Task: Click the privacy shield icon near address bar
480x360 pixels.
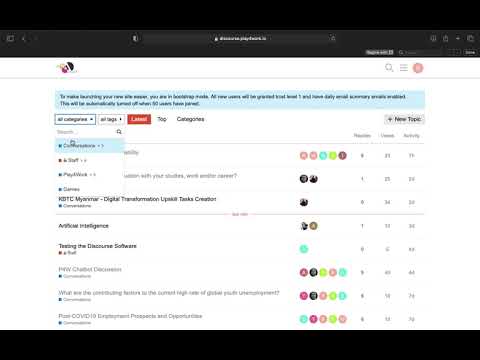Action: coord(135,38)
